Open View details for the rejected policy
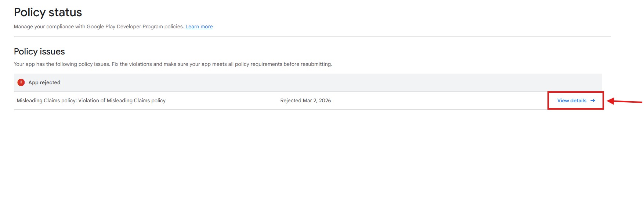The height and width of the screenshot is (209, 644). pyautogui.click(x=572, y=100)
